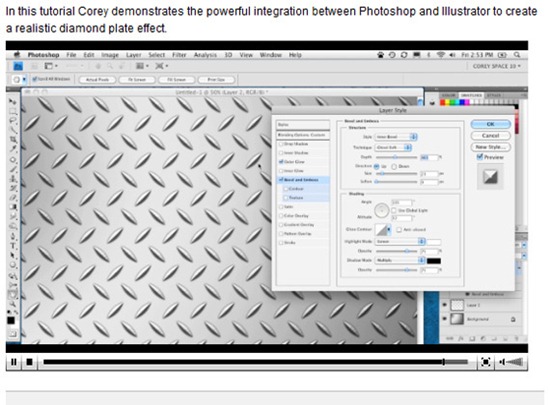Image resolution: width=550 pixels, height=405 pixels.
Task: Toggle the Preview checkbox
Action: point(480,157)
